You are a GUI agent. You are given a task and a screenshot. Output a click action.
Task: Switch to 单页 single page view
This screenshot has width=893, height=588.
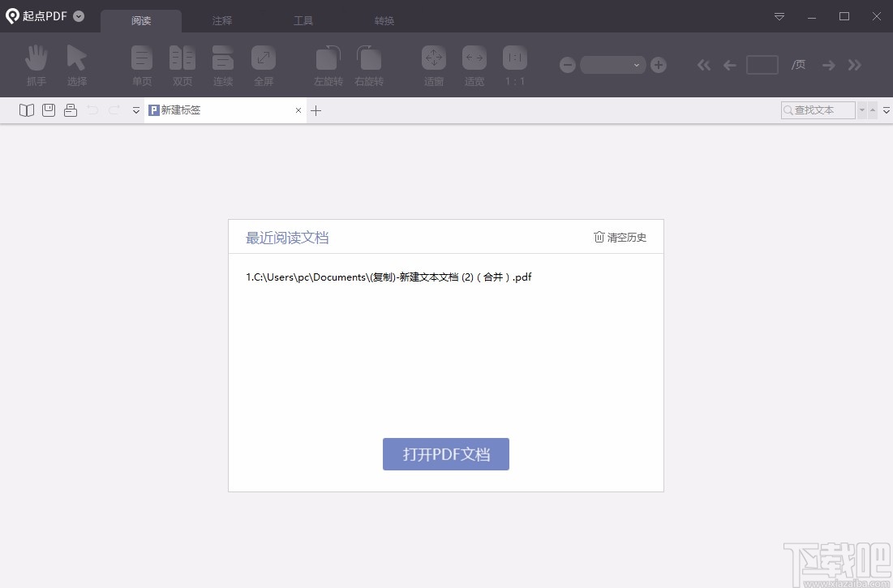click(x=141, y=64)
